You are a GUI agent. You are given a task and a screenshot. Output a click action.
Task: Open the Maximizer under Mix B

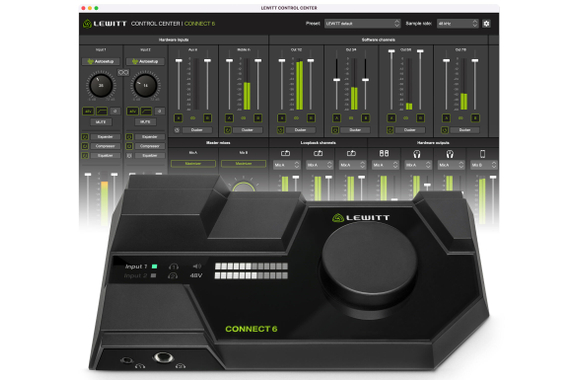(x=244, y=164)
